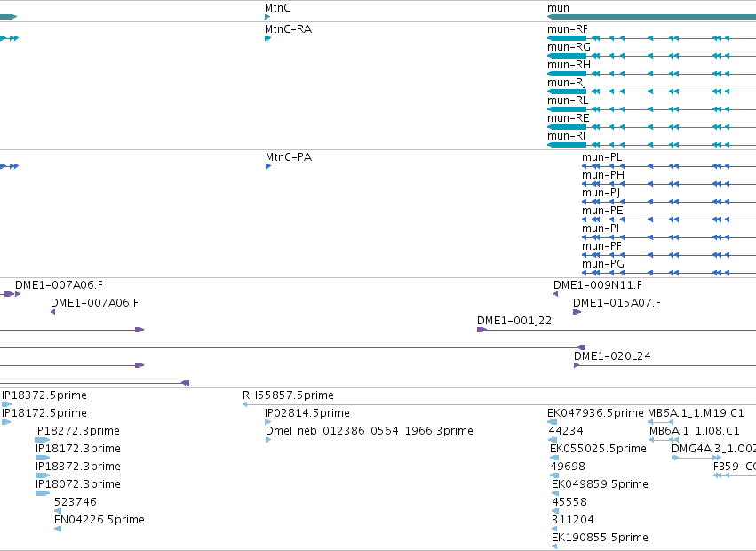756x551 pixels.
Task: Choose polypeptide mun-PE
Action: tap(602, 211)
